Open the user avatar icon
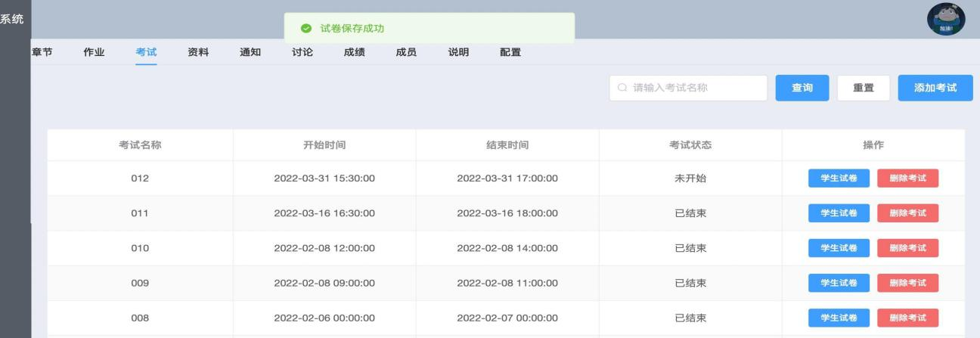 946,20
